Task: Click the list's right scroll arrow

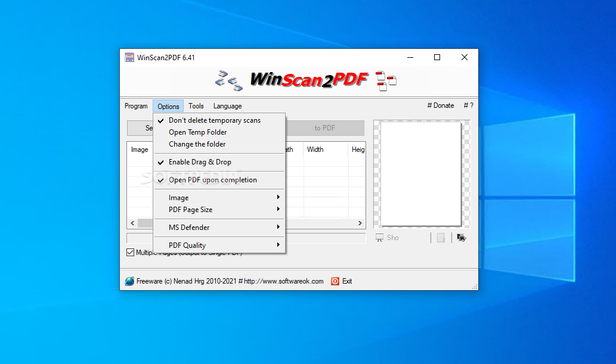Action: pyautogui.click(x=360, y=223)
